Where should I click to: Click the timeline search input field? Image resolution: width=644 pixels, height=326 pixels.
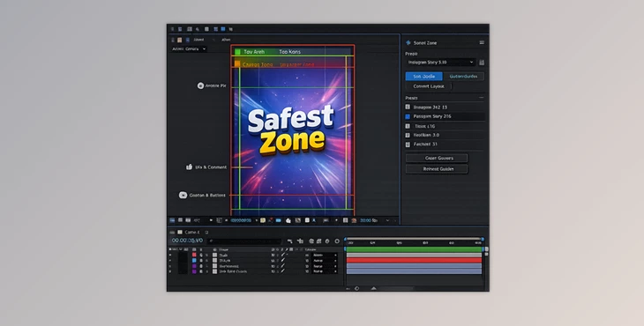pyautogui.click(x=245, y=241)
